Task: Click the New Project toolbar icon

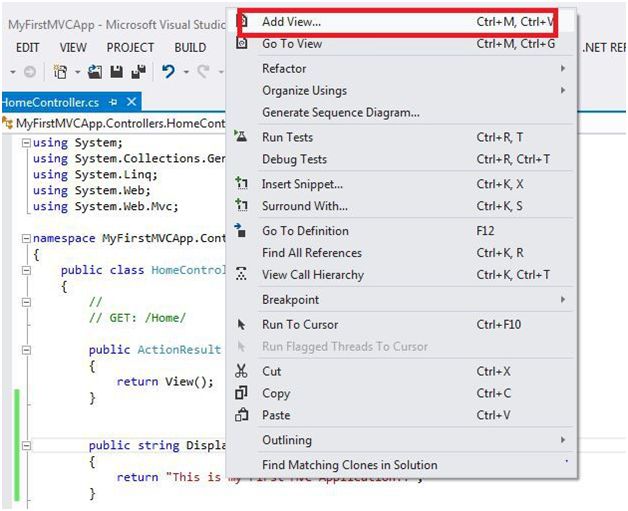Action: (x=61, y=72)
